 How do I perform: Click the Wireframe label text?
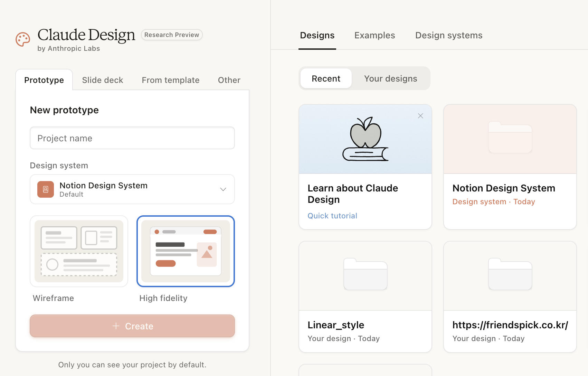click(53, 298)
